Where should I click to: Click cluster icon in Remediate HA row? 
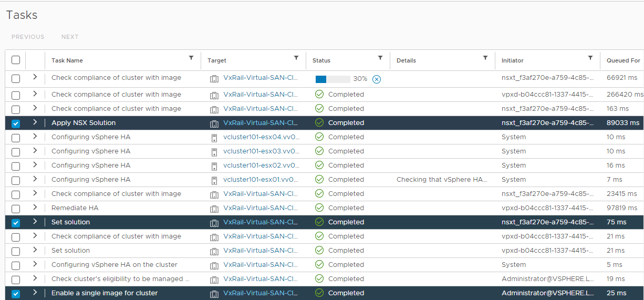click(x=214, y=209)
